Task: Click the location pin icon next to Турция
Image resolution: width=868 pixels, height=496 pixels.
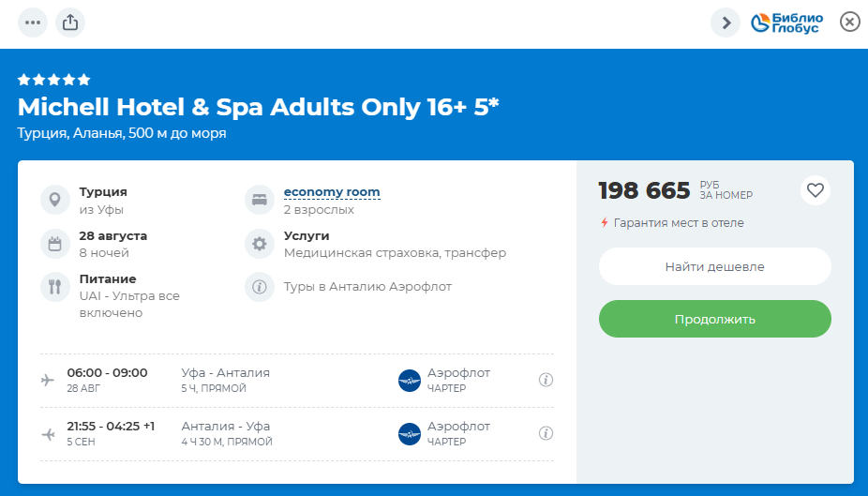Action: (54, 200)
